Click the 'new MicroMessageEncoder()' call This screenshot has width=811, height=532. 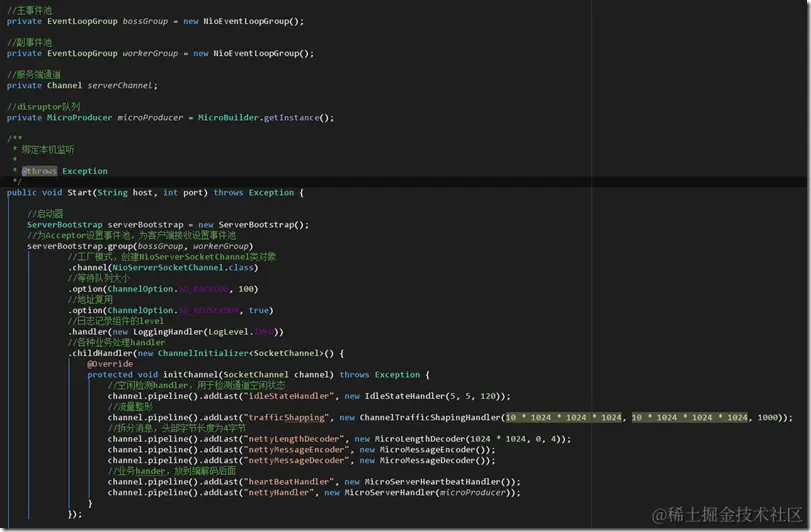pos(427,450)
